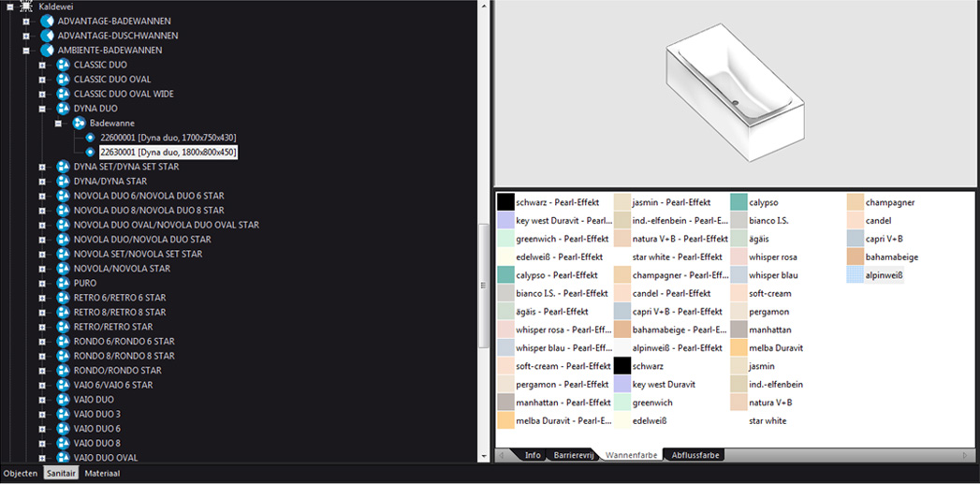
Task: Pick the whisper rosa color without Pearl-Effekt
Action: coord(765,257)
